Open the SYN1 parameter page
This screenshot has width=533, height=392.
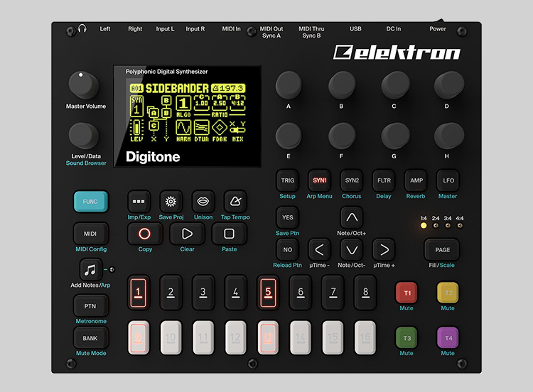(319, 180)
